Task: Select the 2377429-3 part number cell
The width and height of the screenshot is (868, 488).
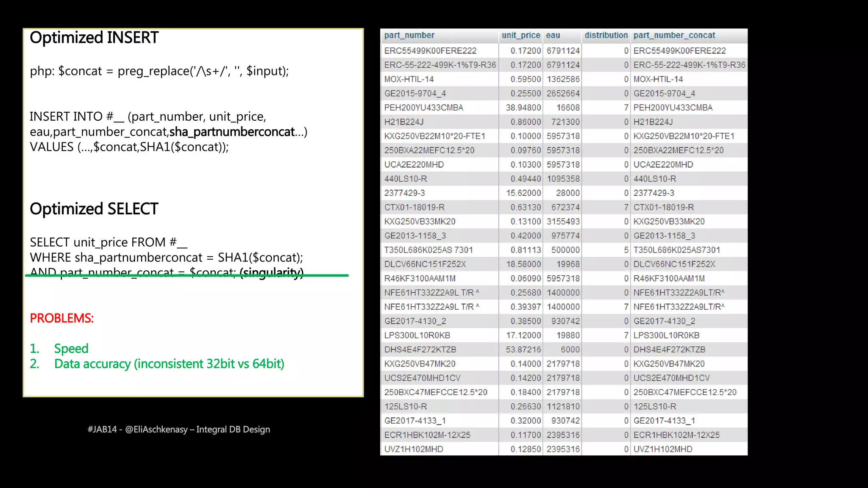Action: (404, 193)
